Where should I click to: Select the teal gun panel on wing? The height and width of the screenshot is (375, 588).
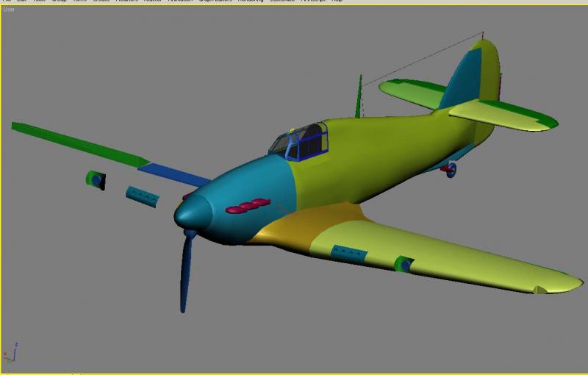[349, 254]
